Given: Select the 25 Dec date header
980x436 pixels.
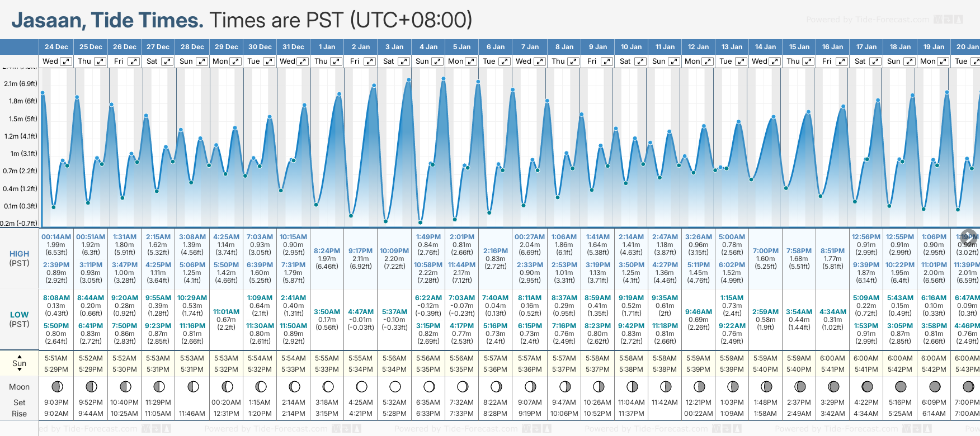Looking at the screenshot, I should point(91,47).
